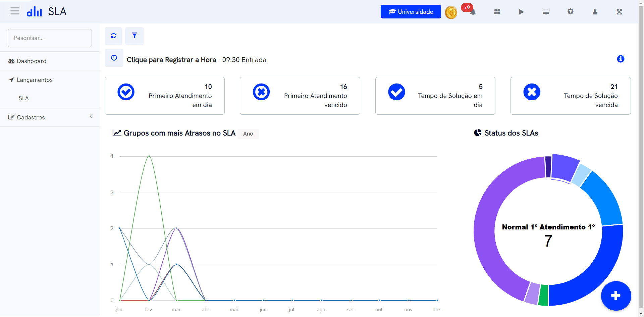644x317 pixels.
Task: Open the blue info icon
Action: (621, 59)
